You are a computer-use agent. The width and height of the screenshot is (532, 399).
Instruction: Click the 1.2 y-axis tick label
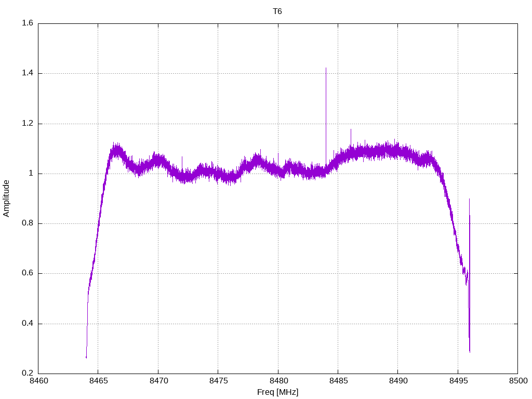tap(28, 124)
